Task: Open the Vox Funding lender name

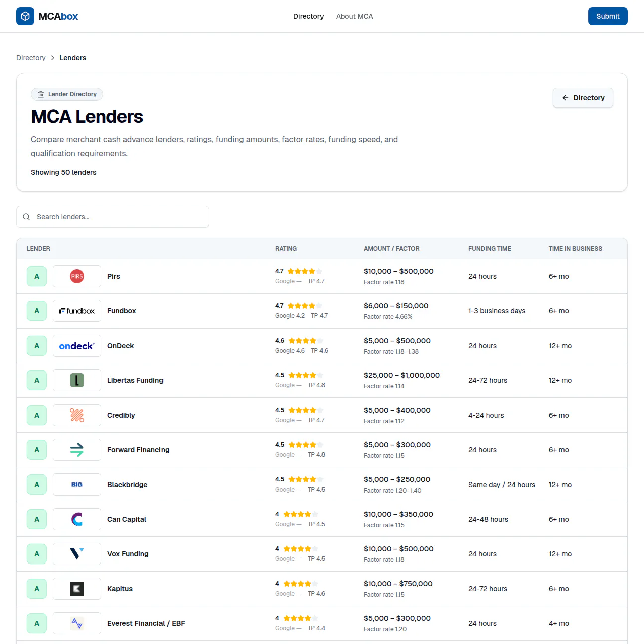Action: 128,554
